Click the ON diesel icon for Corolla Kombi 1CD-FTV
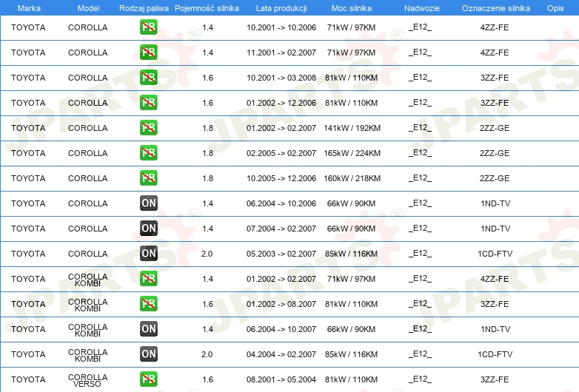579x392 pixels. (148, 354)
